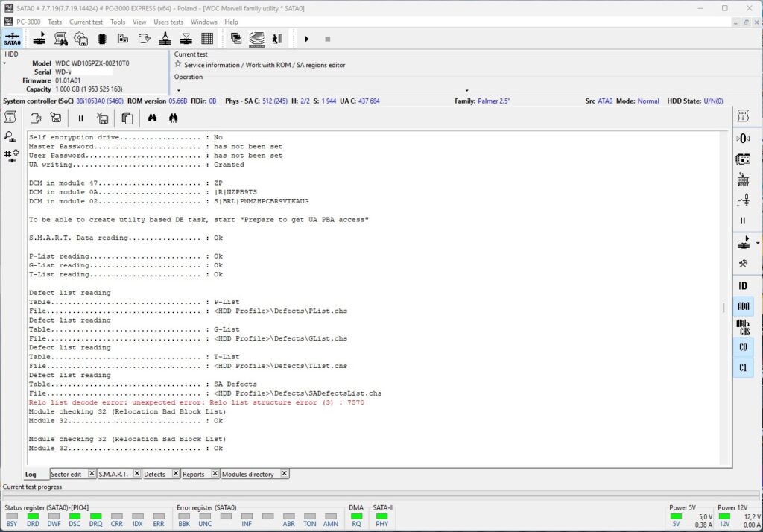Screen dimensions: 763x532
Task: Toggle the ABA to CHS button
Action: (743, 326)
